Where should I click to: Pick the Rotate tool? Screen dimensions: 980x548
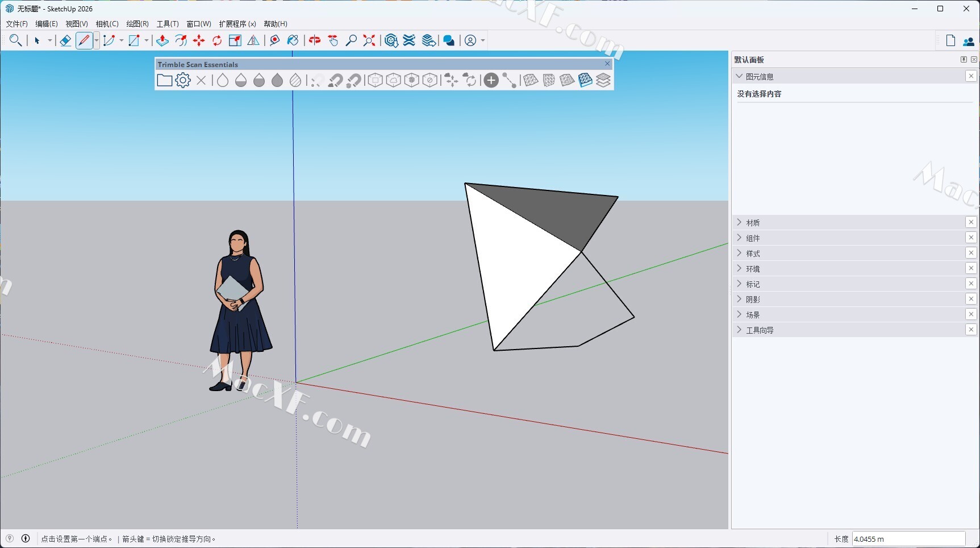pyautogui.click(x=217, y=40)
